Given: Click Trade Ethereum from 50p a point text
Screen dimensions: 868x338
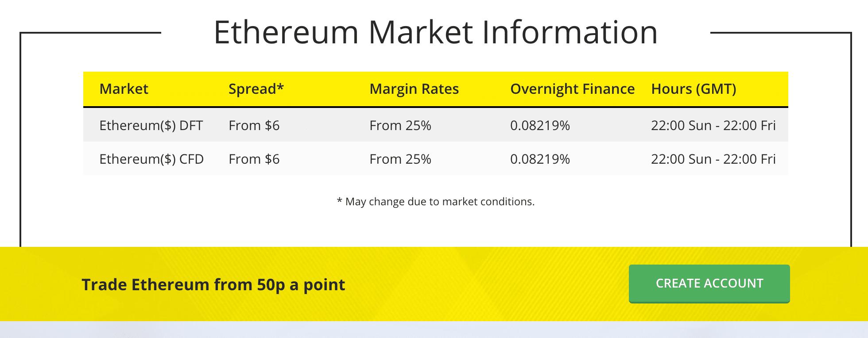Looking at the screenshot, I should (213, 285).
